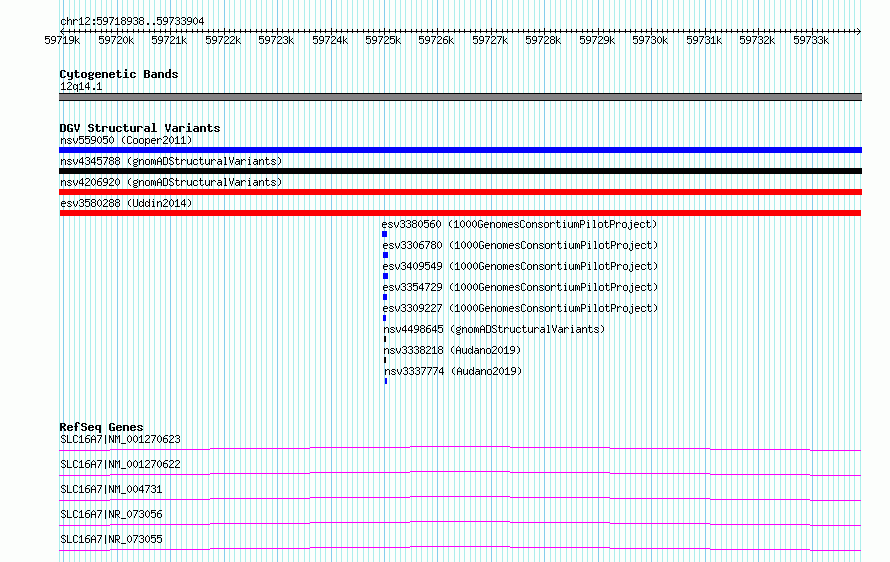Click the 59731k ruler tick label
Image resolution: width=890 pixels, height=562 pixels.
tap(704, 40)
